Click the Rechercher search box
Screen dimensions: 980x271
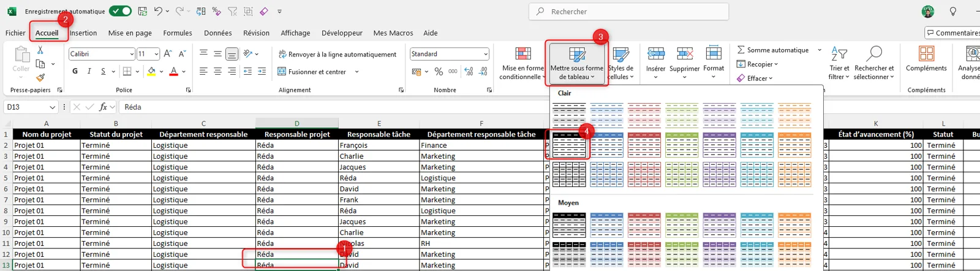coord(629,11)
